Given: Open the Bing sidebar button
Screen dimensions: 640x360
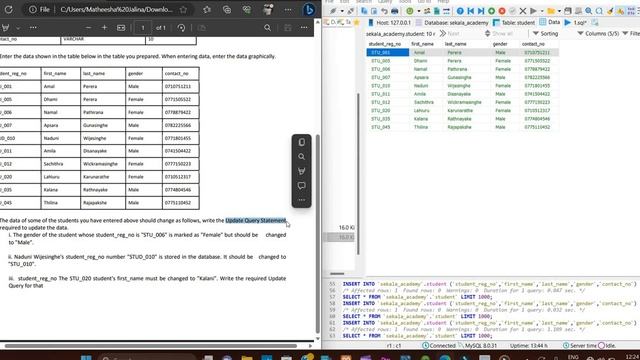Looking at the screenshot, I should tap(309, 9).
